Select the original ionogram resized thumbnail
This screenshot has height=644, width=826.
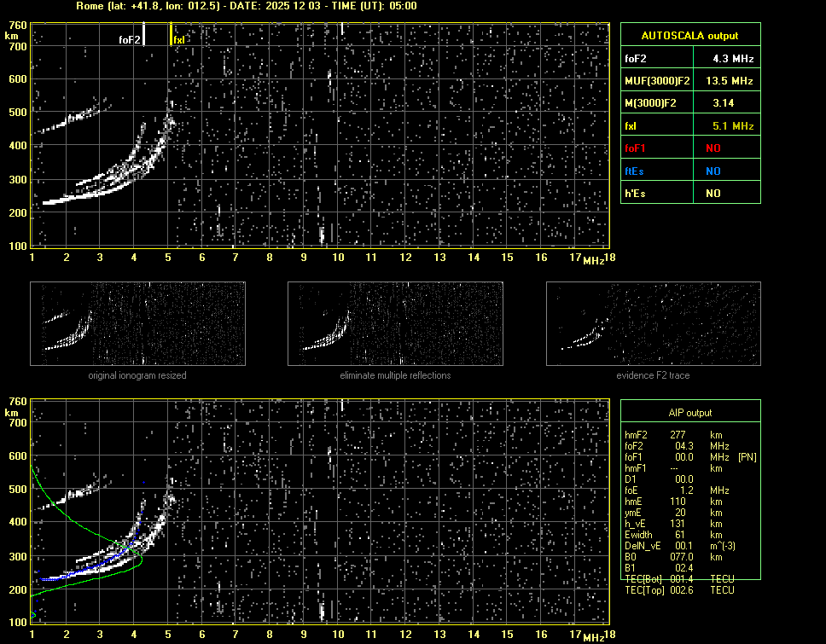137,322
